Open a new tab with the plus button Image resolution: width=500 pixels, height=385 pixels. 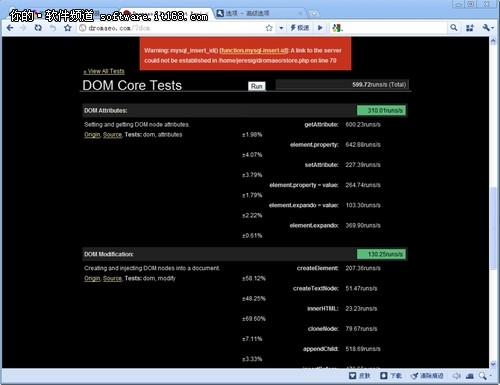pos(314,14)
